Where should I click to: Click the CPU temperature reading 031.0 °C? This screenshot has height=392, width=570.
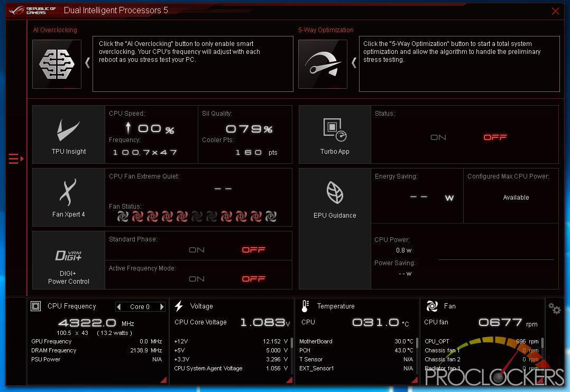381,323
